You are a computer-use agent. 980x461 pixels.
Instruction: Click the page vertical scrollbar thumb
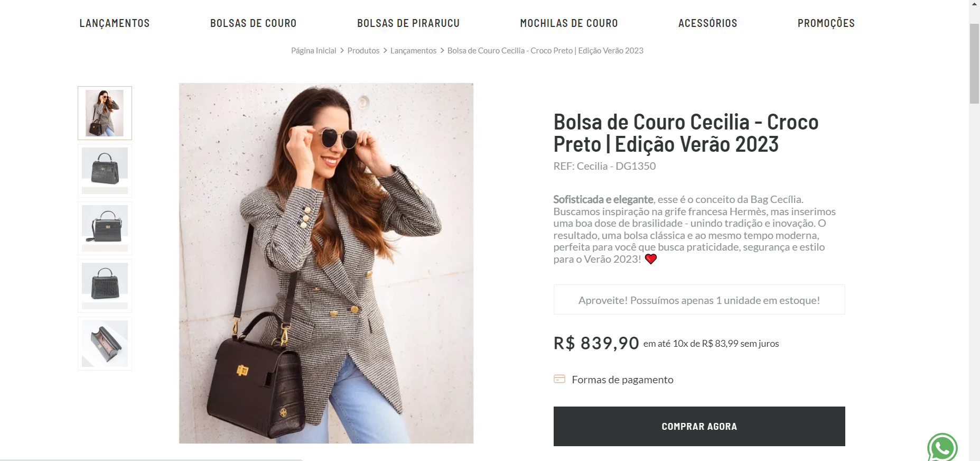974,63
